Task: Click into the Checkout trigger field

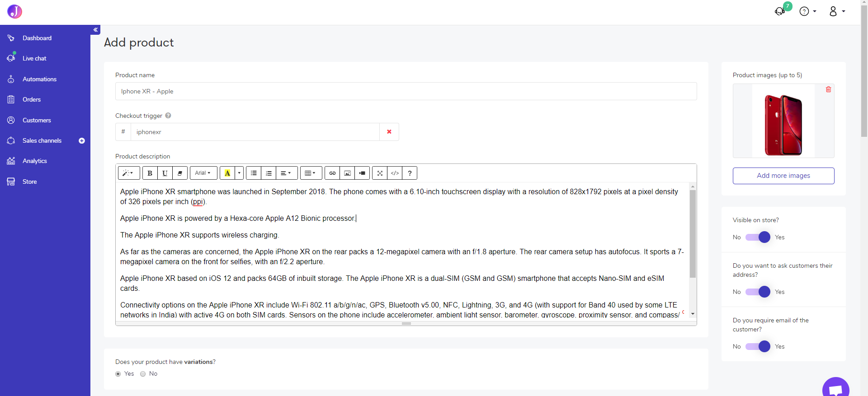Action: tap(255, 132)
